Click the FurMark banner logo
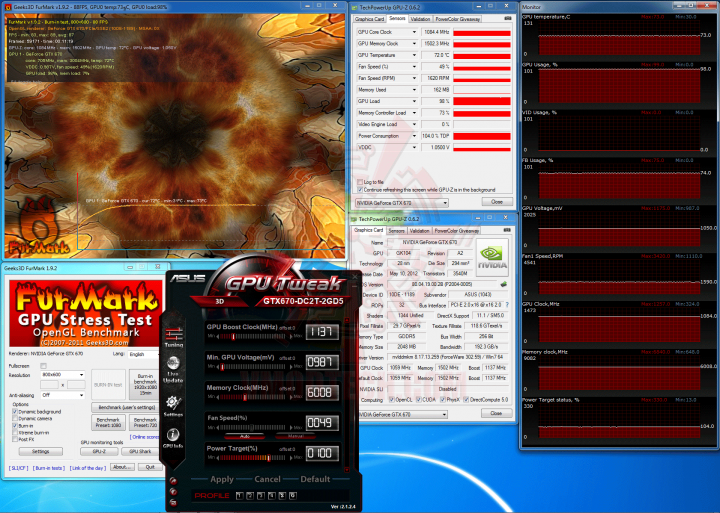 [86, 314]
